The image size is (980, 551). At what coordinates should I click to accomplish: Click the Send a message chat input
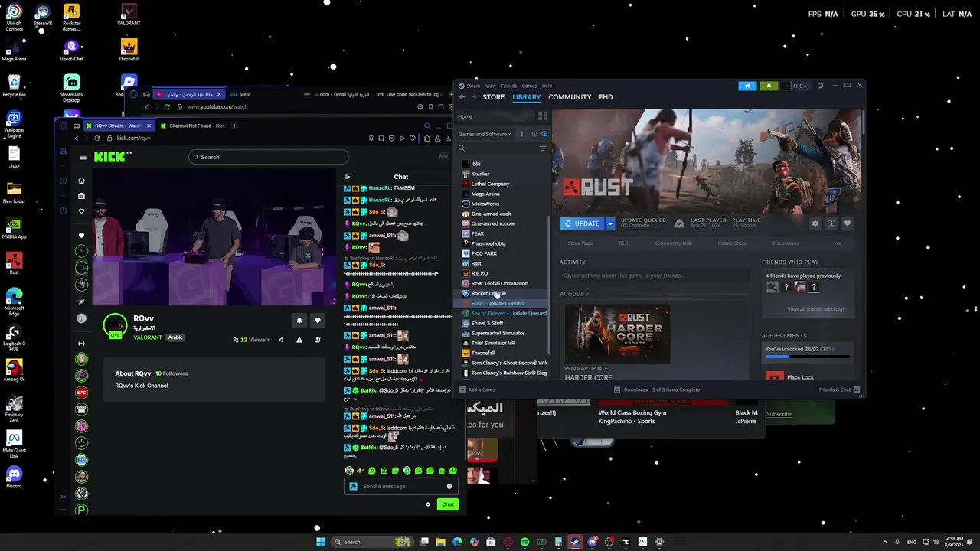[402, 487]
